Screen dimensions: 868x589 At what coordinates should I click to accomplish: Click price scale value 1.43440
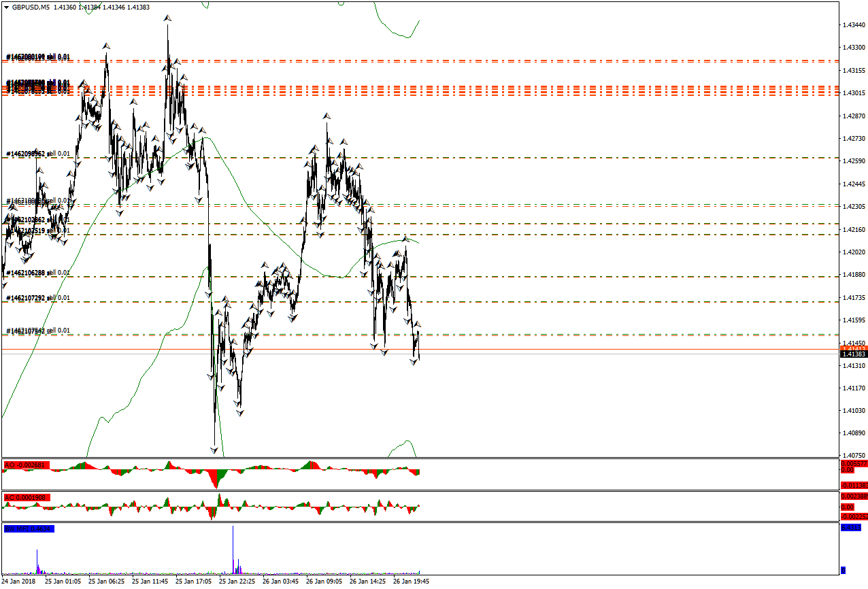[853, 24]
